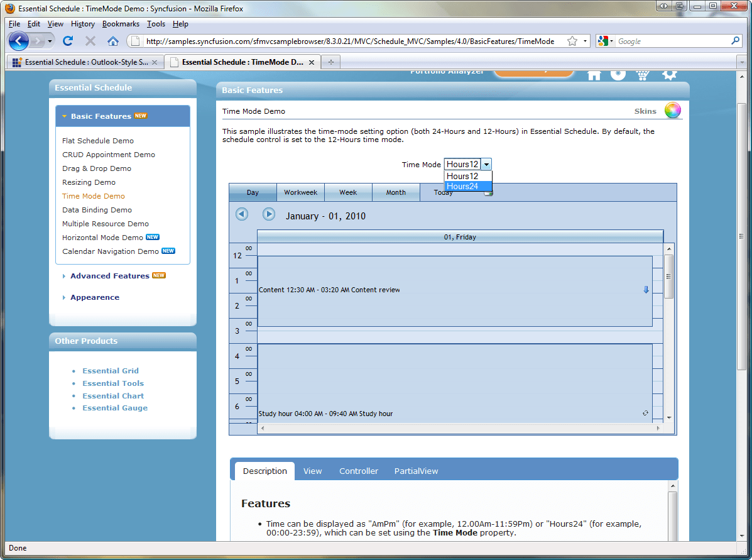Switch to the Month view tab

tap(396, 192)
